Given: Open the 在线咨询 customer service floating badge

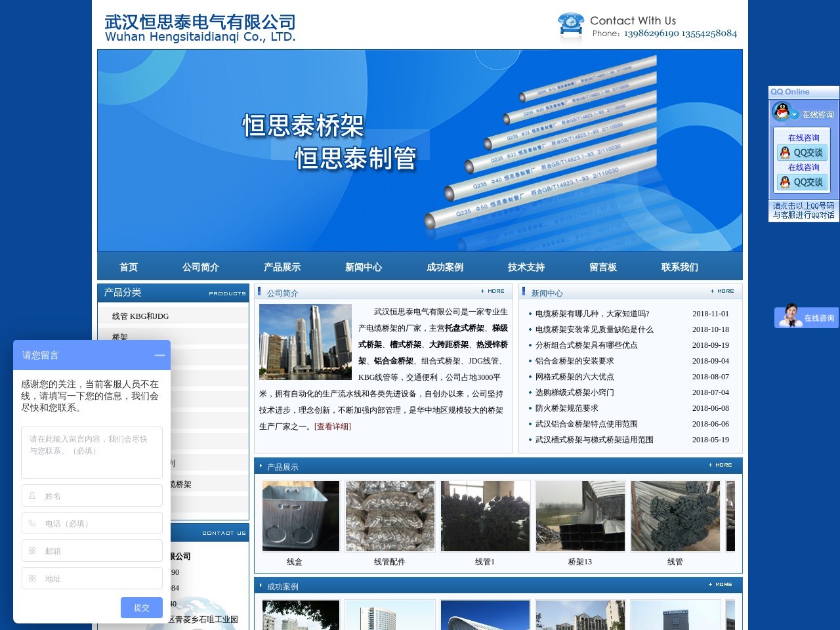Looking at the screenshot, I should tap(807, 317).
